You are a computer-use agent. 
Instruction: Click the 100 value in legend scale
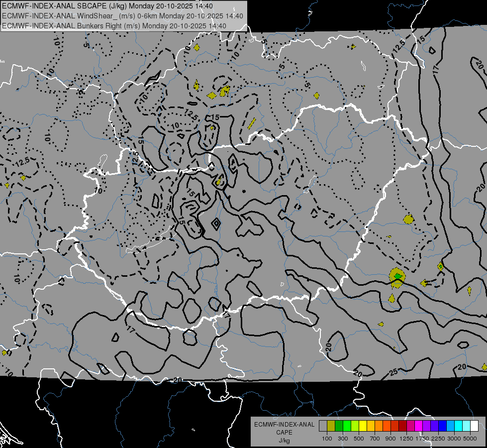[327, 439]
